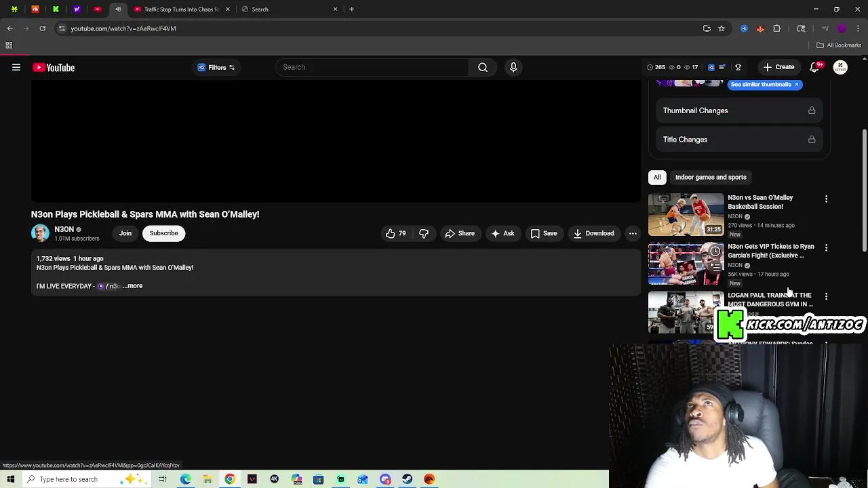This screenshot has width=868, height=488.
Task: Dislike the video with thumbs down
Action: (x=424, y=233)
